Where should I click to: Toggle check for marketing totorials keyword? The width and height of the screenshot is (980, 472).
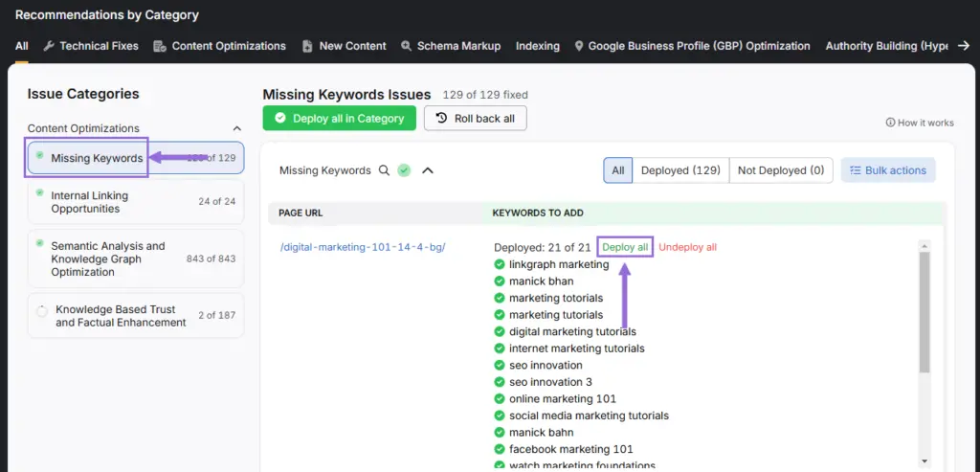500,298
